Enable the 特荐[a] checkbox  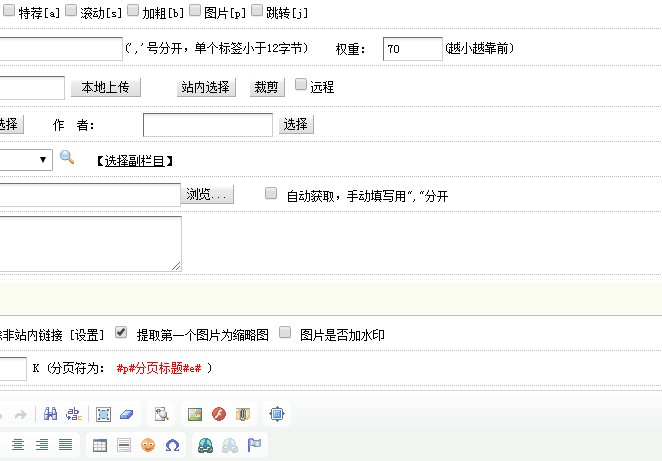[x=9, y=11]
